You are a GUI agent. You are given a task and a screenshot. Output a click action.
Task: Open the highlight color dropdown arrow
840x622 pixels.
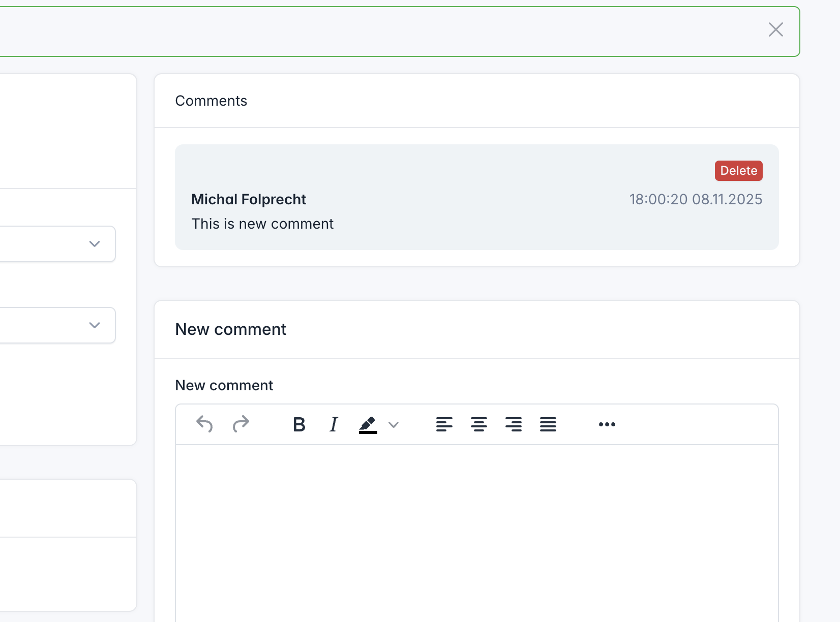click(x=393, y=424)
